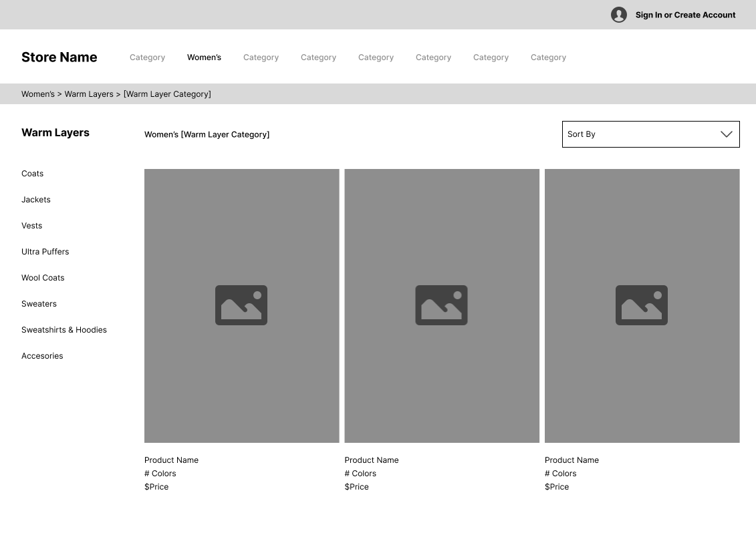Open Sweaters category in sidebar
This screenshot has height=537, width=756.
(x=39, y=303)
